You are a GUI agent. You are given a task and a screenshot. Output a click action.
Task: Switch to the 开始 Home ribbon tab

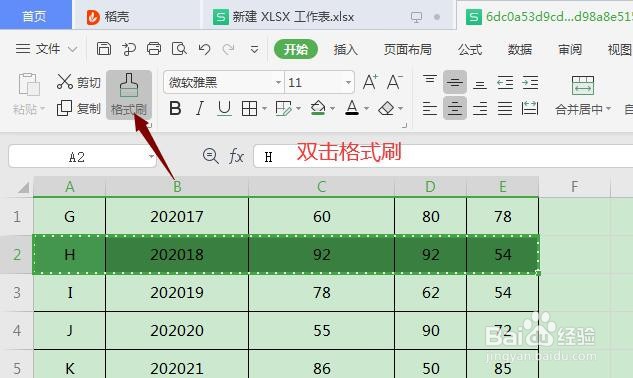click(296, 49)
